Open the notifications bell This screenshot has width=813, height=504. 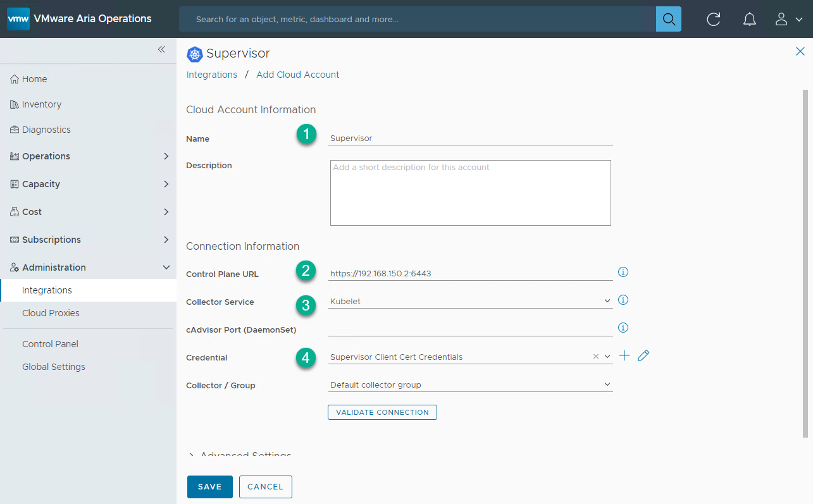pyautogui.click(x=749, y=20)
